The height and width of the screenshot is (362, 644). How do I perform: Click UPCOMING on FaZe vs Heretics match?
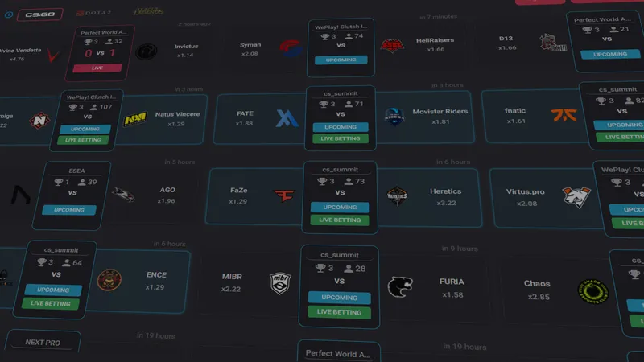pyautogui.click(x=340, y=208)
